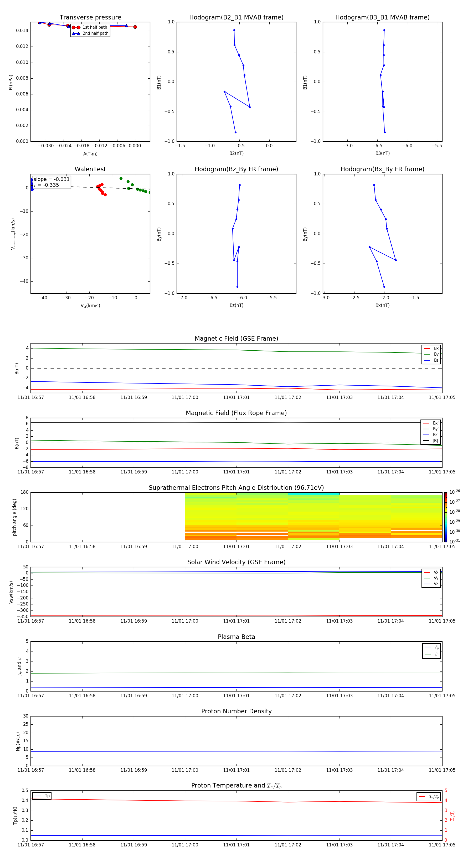
Task: Click the Suprathermal Electrons Pitch Angle Distribution title
Action: tap(236, 488)
